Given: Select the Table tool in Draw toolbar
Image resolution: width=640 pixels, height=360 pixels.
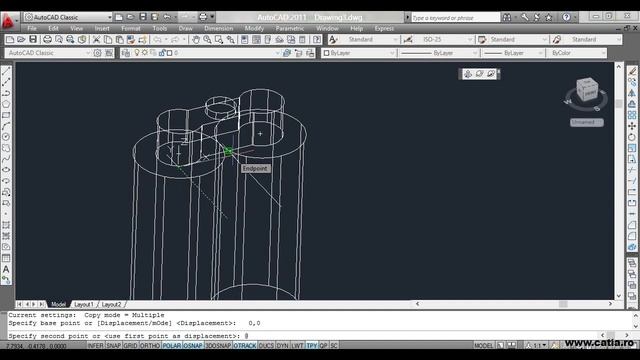Looking at the screenshot, I should 6,258.
